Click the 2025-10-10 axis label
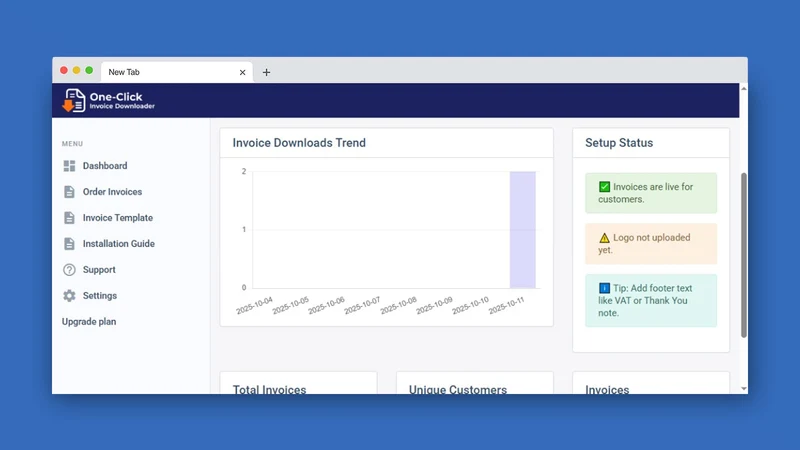 470,305
